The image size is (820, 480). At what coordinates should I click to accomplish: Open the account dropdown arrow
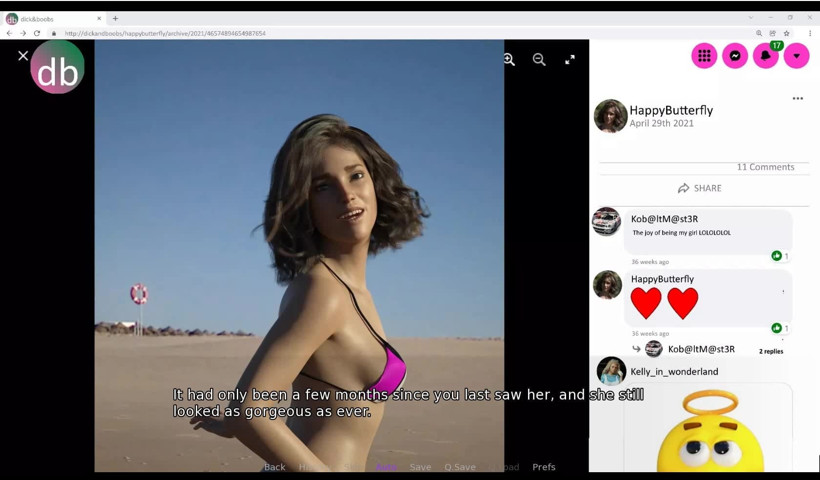pos(796,55)
